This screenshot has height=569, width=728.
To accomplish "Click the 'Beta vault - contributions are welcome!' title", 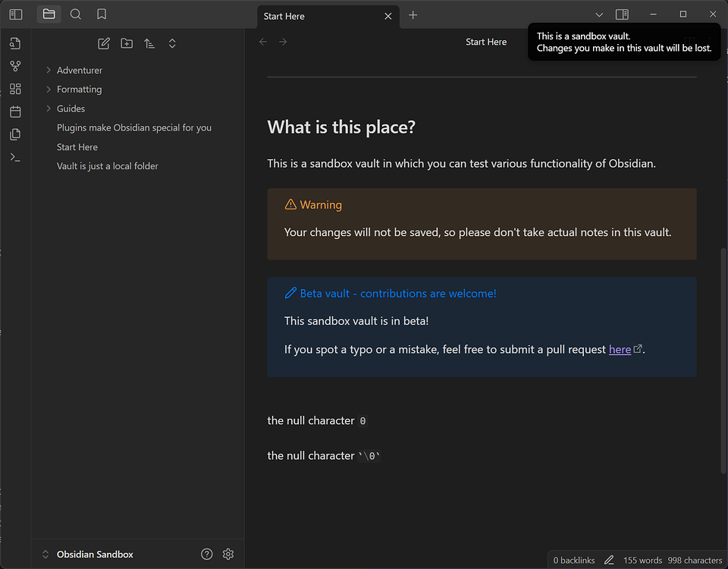I will click(x=398, y=294).
